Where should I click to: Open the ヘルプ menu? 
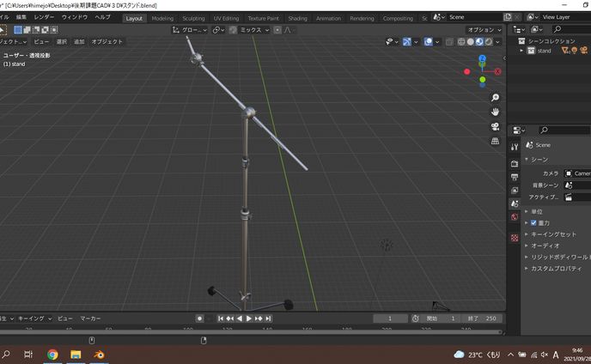(x=102, y=17)
